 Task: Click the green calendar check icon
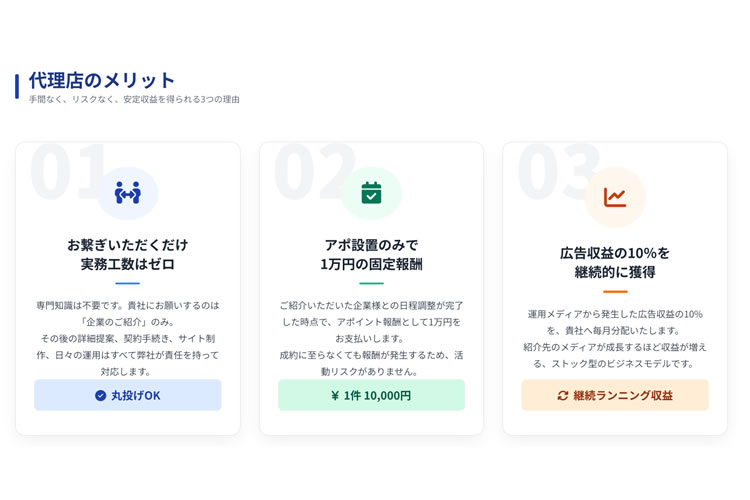point(371,193)
